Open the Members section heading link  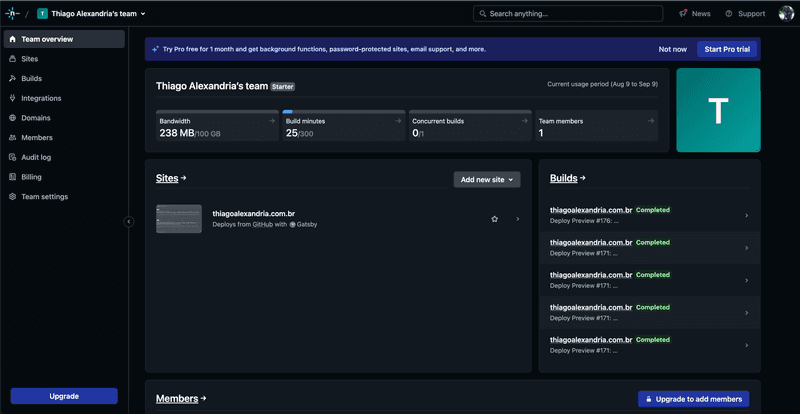click(181, 399)
